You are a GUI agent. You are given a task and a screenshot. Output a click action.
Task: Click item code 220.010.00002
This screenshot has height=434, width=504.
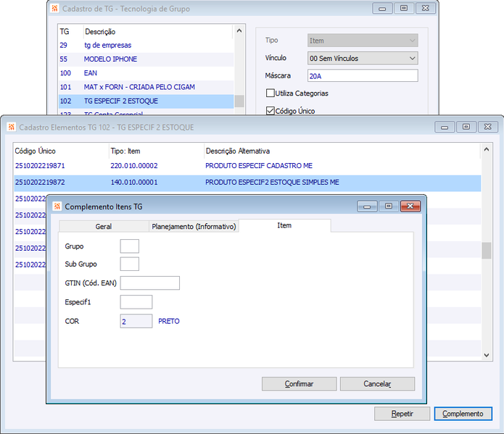pyautogui.click(x=134, y=166)
